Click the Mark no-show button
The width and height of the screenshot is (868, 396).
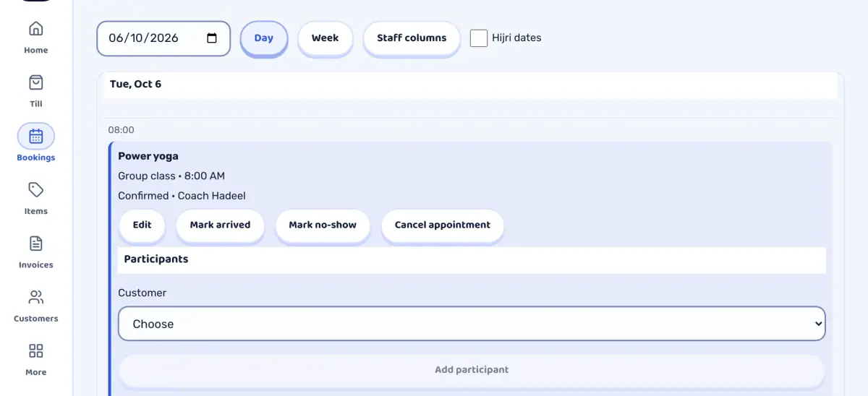point(323,225)
